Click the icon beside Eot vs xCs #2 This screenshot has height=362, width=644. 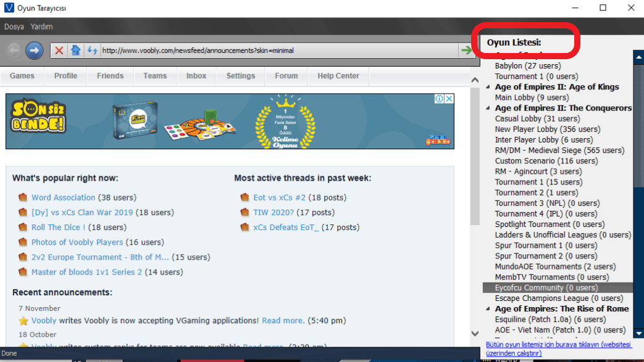click(245, 197)
